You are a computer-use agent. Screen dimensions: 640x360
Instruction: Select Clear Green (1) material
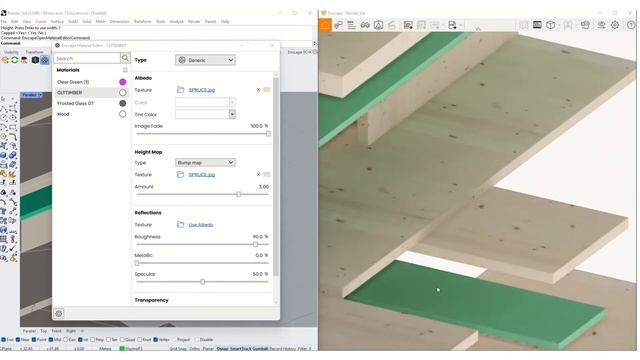pyautogui.click(x=92, y=82)
